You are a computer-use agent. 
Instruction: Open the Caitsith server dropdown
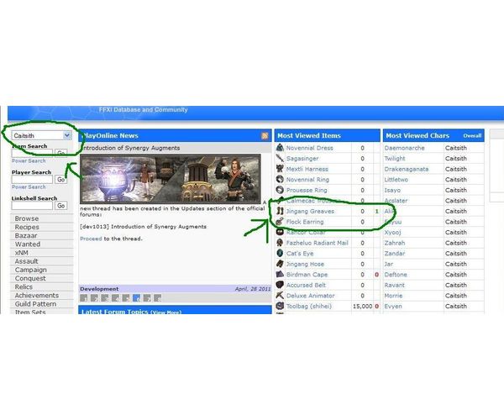click(41, 135)
